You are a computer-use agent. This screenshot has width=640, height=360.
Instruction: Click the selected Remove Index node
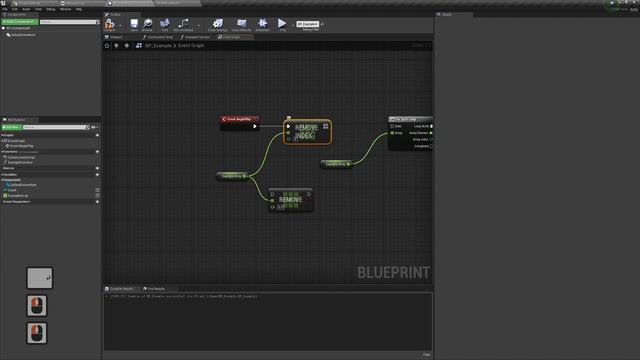[x=307, y=132]
